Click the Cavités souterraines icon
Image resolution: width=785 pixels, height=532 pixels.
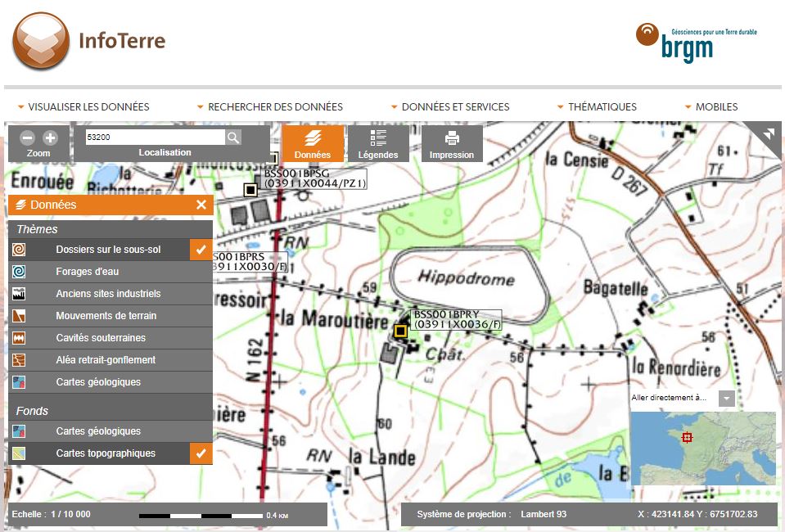click(x=19, y=338)
